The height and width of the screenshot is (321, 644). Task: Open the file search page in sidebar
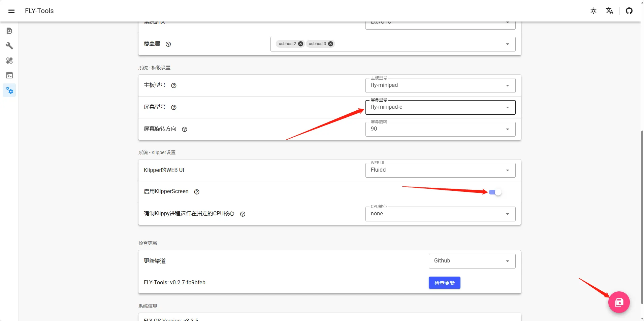pos(9,31)
